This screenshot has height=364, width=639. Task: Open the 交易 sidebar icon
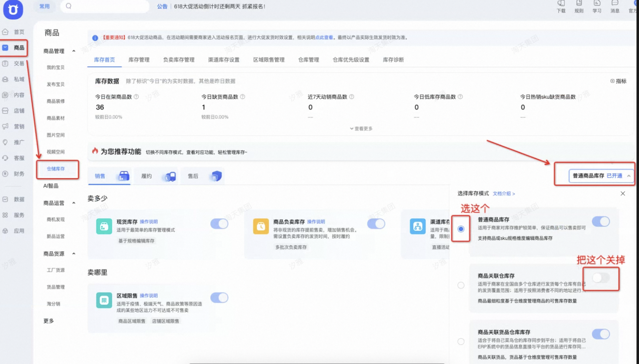(5, 63)
